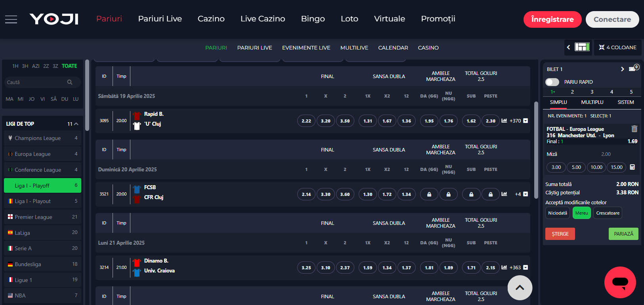Click the Înregistrare button
Image resolution: width=644 pixels, height=305 pixels.
coord(552,19)
